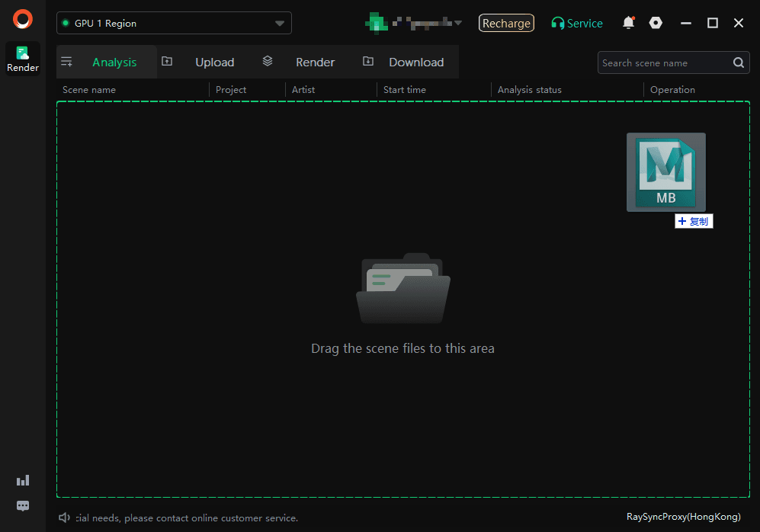Open online Service support
The width and height of the screenshot is (760, 532).
tap(577, 24)
